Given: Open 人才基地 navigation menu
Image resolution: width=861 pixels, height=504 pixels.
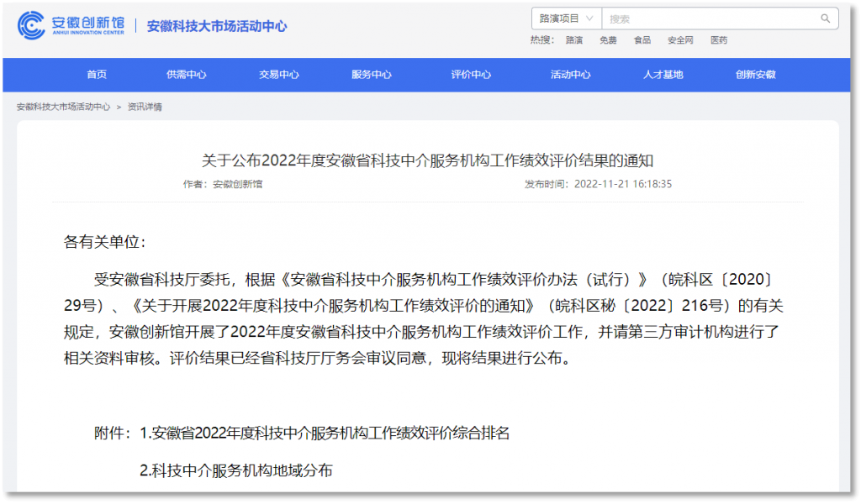Looking at the screenshot, I should pyautogui.click(x=663, y=75).
